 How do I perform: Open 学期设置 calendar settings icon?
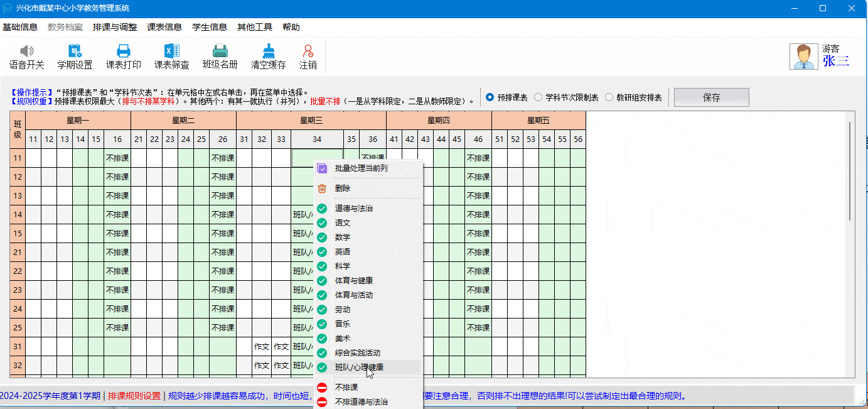point(75,52)
